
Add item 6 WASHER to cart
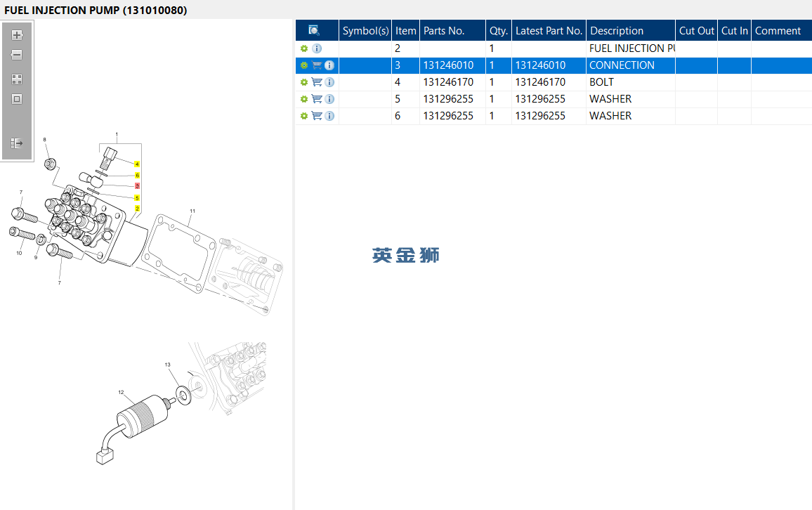pyautogui.click(x=317, y=116)
